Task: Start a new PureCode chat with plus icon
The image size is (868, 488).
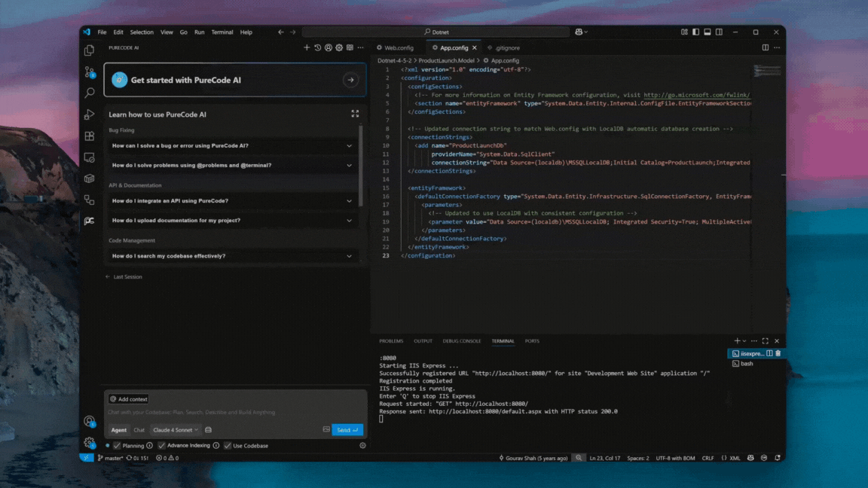Action: 307,47
